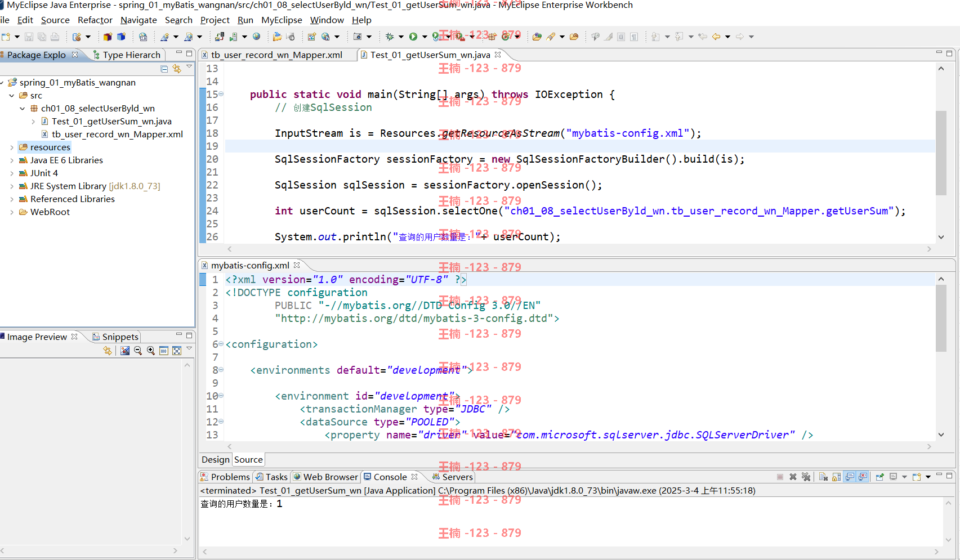Click the Open Type toolbar icon
This screenshot has width=960, height=560.
pos(537,37)
